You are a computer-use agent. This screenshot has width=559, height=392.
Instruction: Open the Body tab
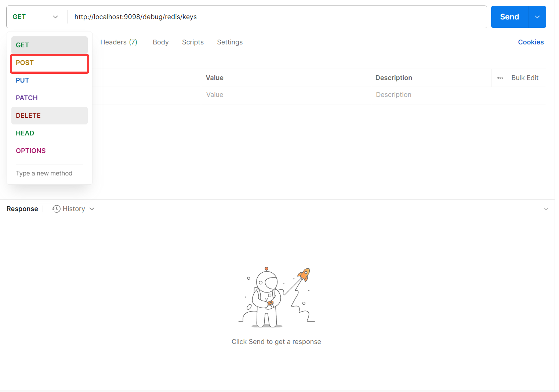[161, 42]
